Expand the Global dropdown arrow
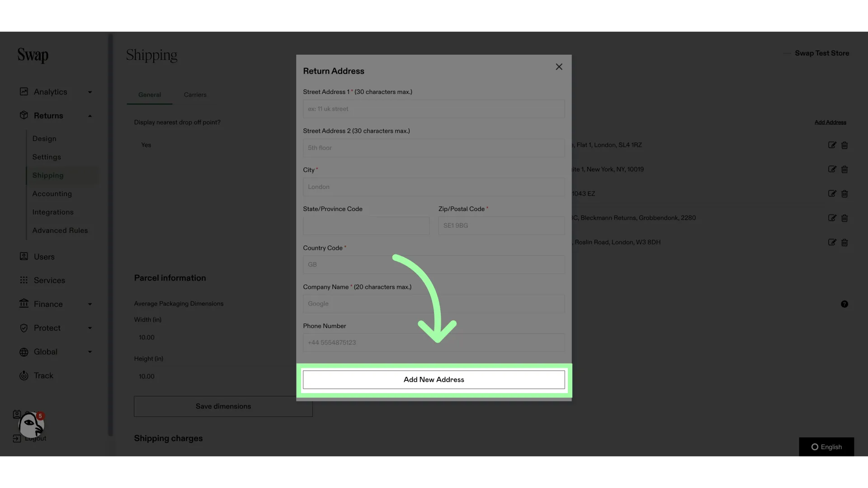Viewport: 868px width, 488px height. click(90, 352)
